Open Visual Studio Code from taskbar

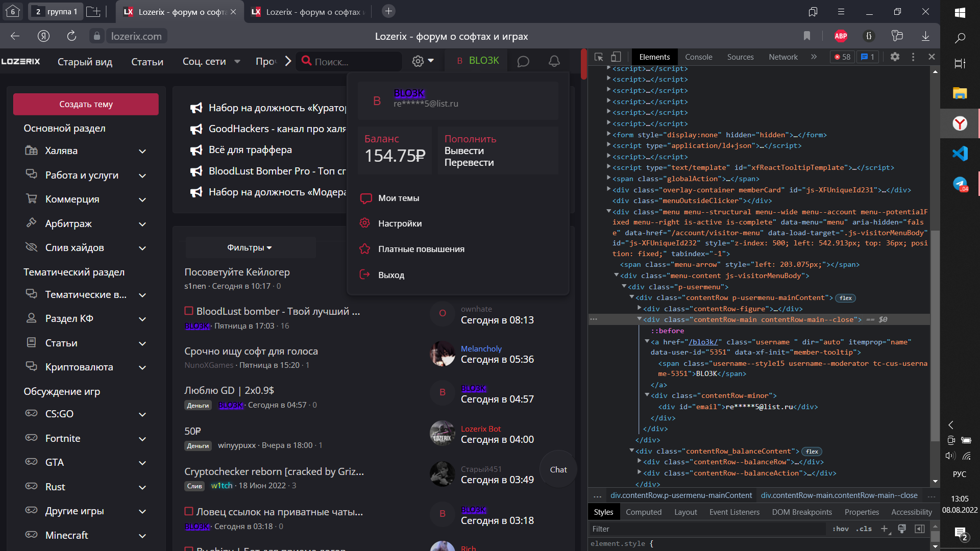coord(960,153)
